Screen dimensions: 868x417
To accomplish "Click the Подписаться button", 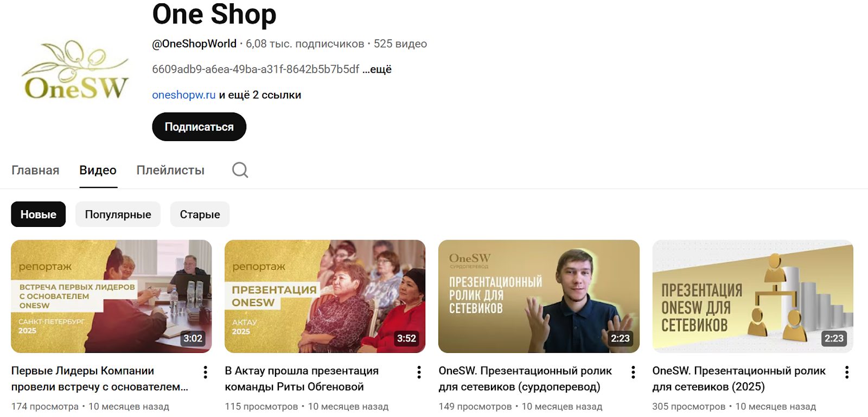I will click(x=199, y=127).
